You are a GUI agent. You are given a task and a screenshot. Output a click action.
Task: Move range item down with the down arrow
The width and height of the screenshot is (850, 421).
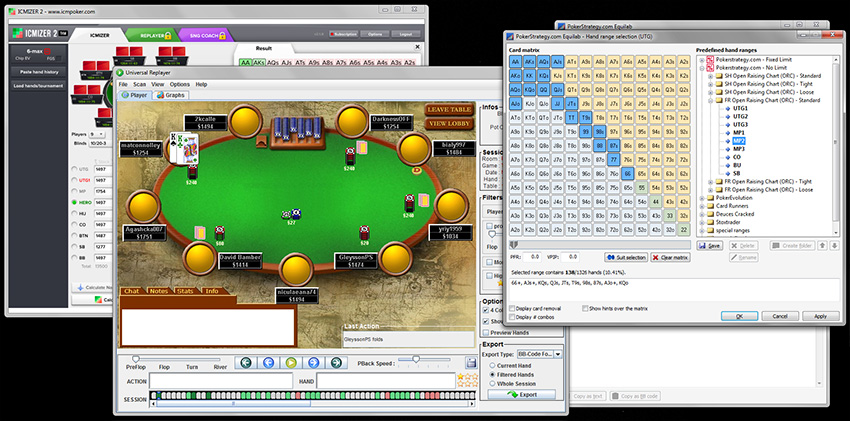[x=833, y=246]
